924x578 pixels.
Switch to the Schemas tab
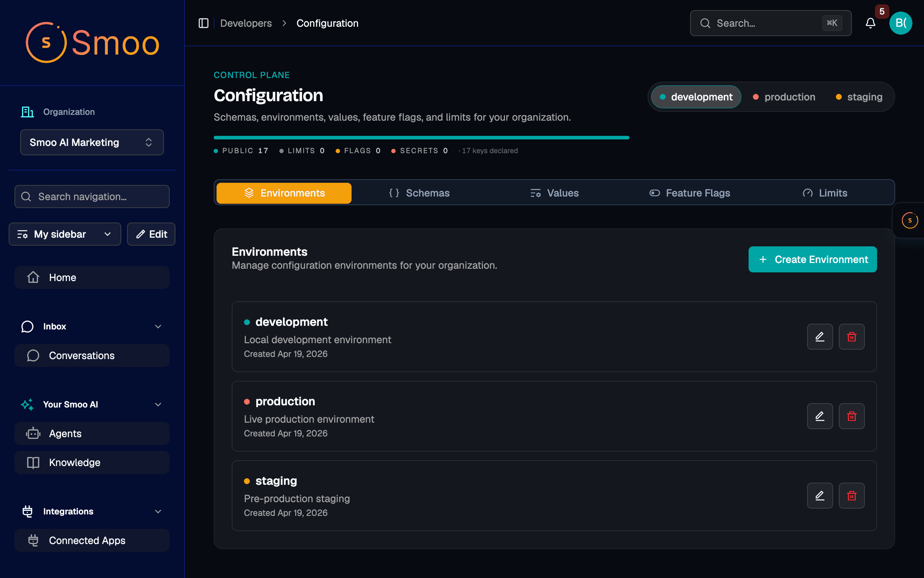click(x=419, y=193)
